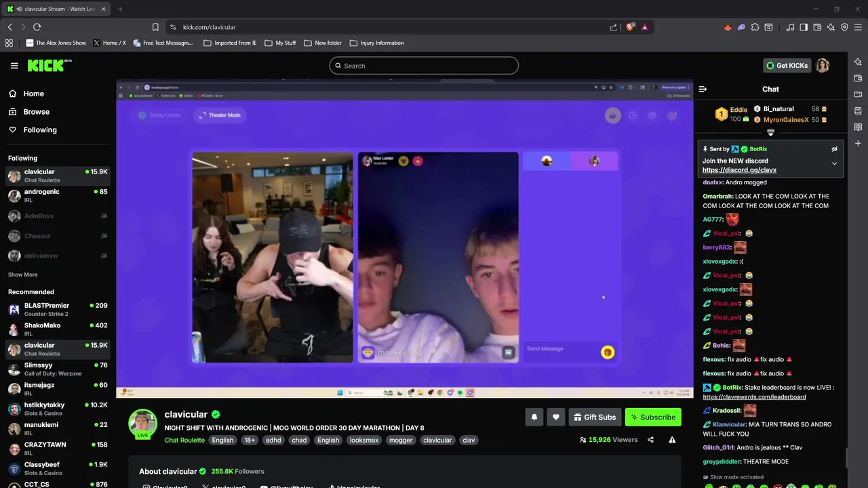This screenshot has width=868, height=488.
Task: Open the Chat Roulette category link
Action: pyautogui.click(x=184, y=440)
